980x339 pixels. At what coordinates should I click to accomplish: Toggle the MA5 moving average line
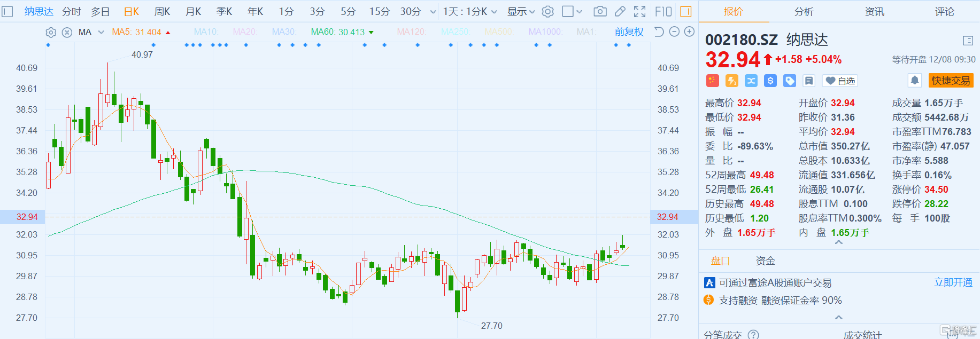[141, 32]
